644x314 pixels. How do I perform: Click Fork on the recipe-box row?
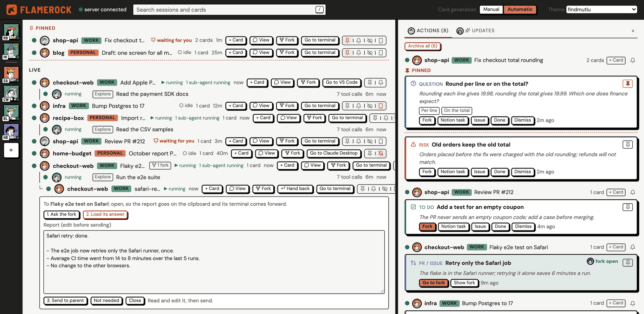[x=314, y=118]
